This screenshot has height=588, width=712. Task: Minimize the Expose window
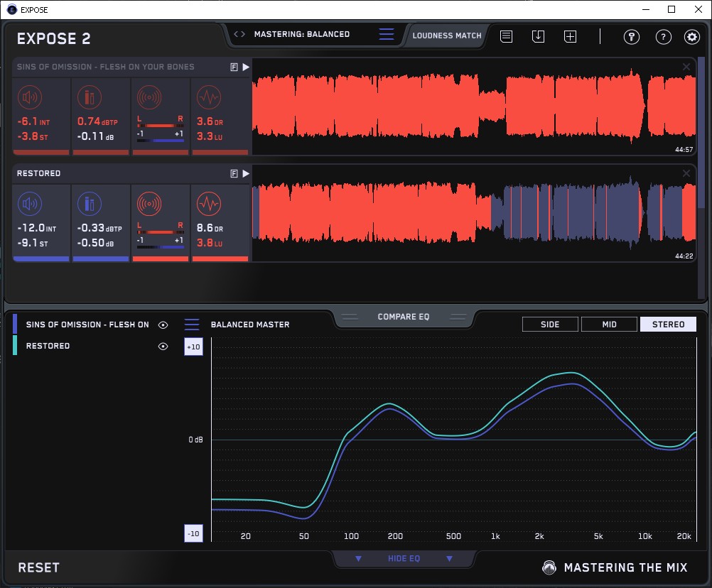pyautogui.click(x=646, y=9)
